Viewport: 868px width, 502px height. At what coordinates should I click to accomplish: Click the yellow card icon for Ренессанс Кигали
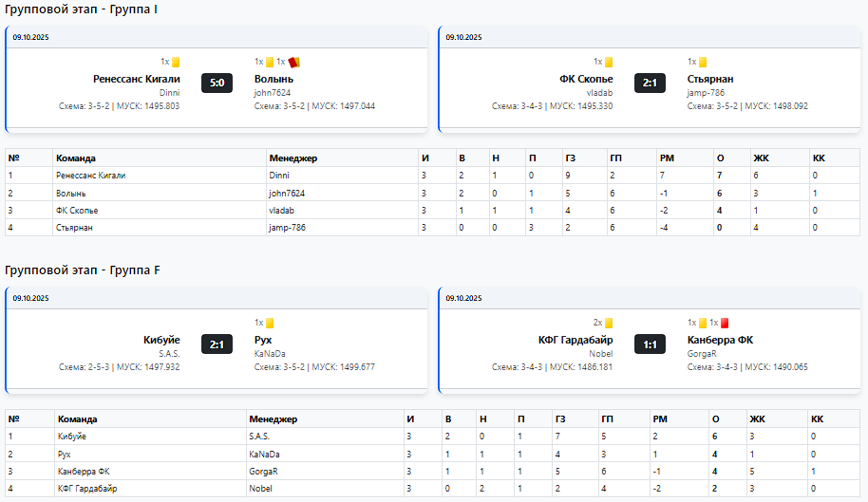(x=176, y=63)
